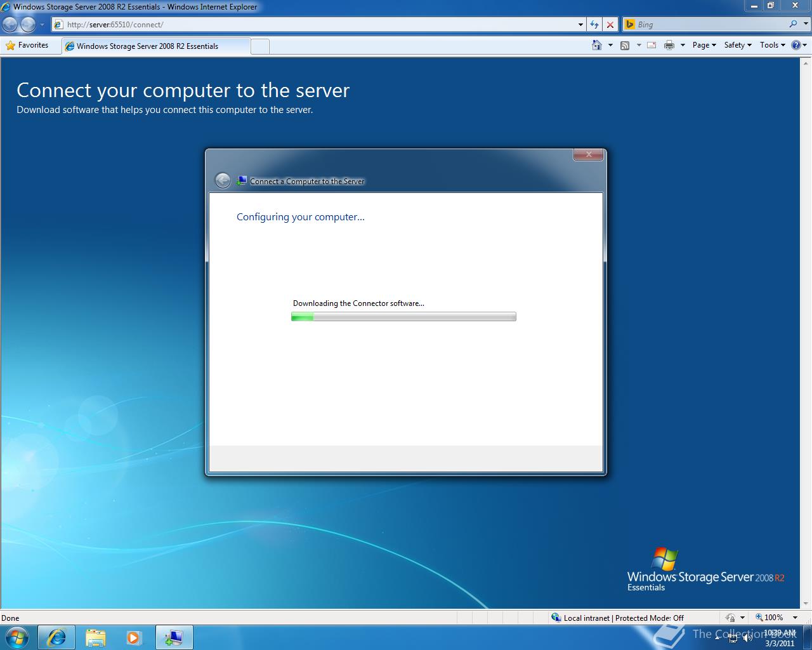The width and height of the screenshot is (812, 650).
Task: Print the page with printer icon
Action: pyautogui.click(x=669, y=45)
